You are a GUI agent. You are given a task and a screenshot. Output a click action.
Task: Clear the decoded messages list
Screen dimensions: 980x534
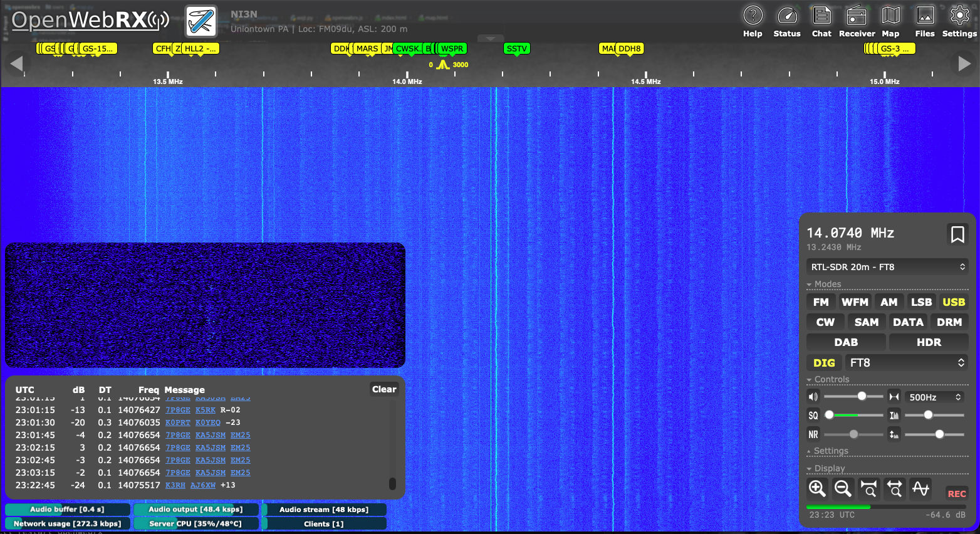(x=384, y=389)
